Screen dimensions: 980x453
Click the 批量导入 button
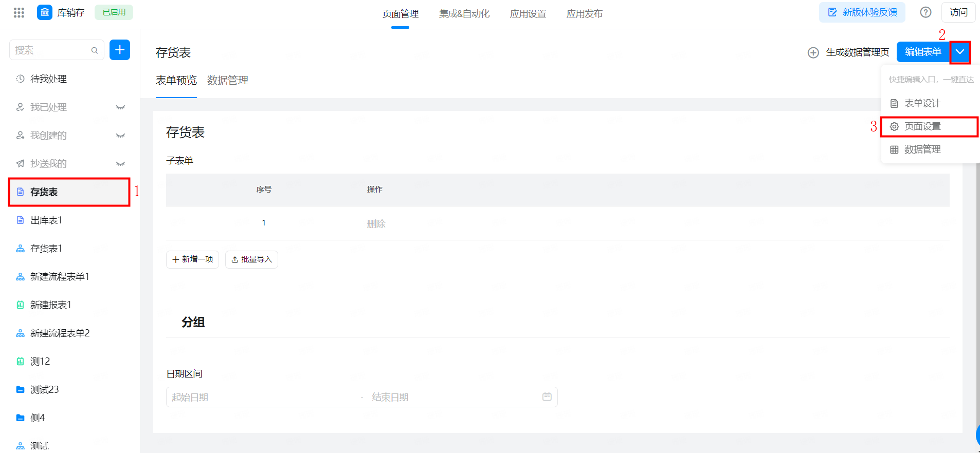tap(251, 259)
